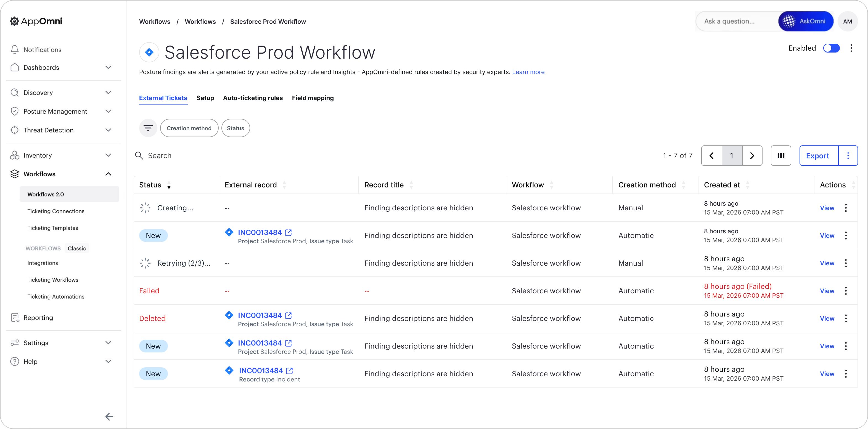
Task: Open the column view settings icon
Action: [x=781, y=155]
